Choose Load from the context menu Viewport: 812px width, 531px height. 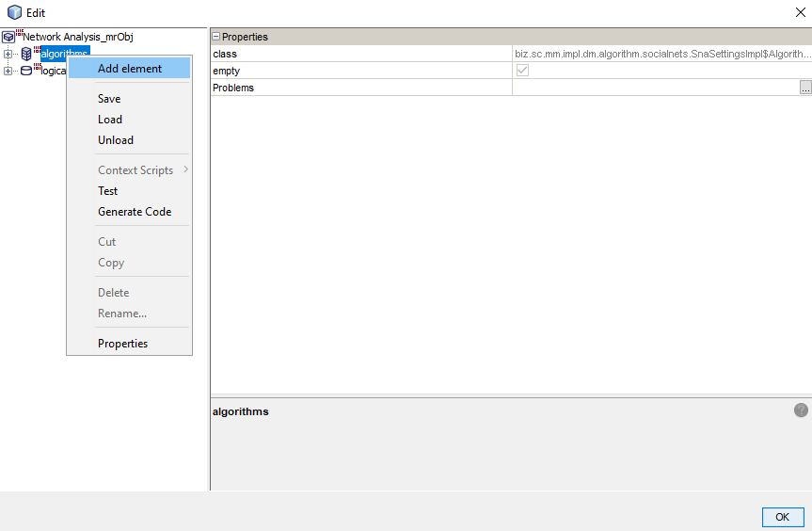[110, 120]
